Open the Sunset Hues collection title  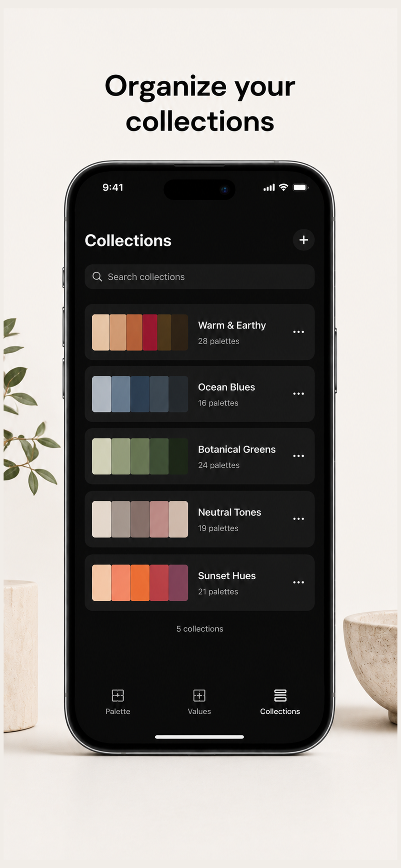click(227, 575)
